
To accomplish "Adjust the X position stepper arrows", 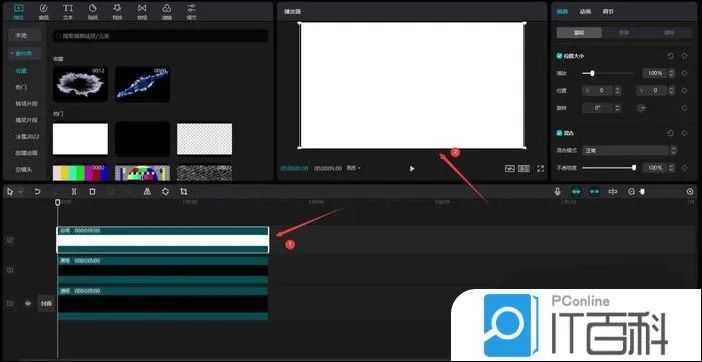I will coord(618,91).
